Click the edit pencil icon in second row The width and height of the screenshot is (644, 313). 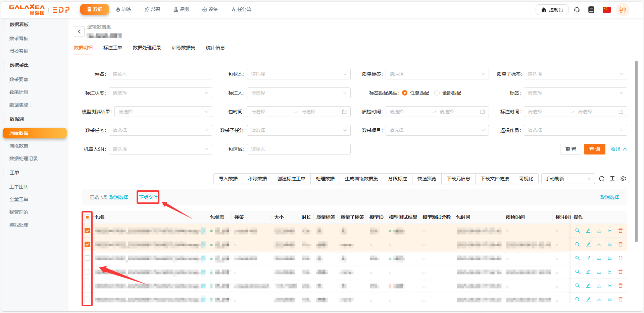point(588,244)
